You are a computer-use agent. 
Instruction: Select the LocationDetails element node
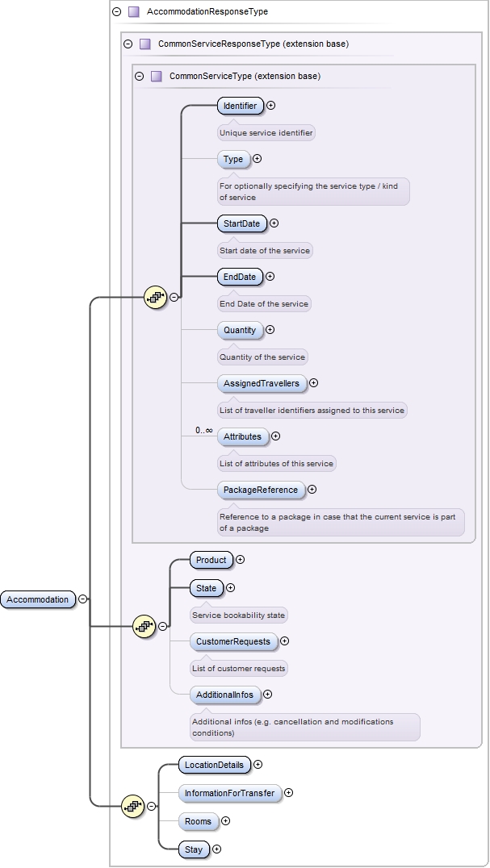click(x=213, y=765)
